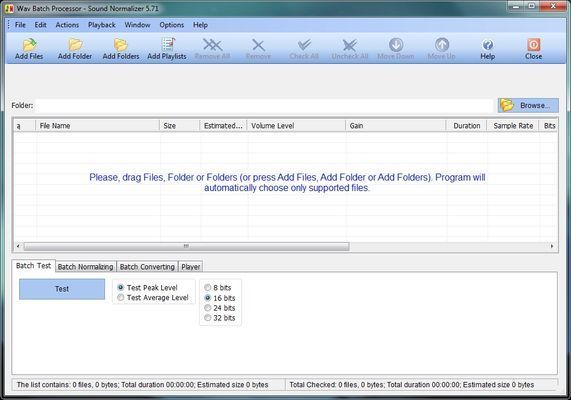Open the Help menu in menu bar
This screenshot has height=400, width=571.
coord(200,25)
